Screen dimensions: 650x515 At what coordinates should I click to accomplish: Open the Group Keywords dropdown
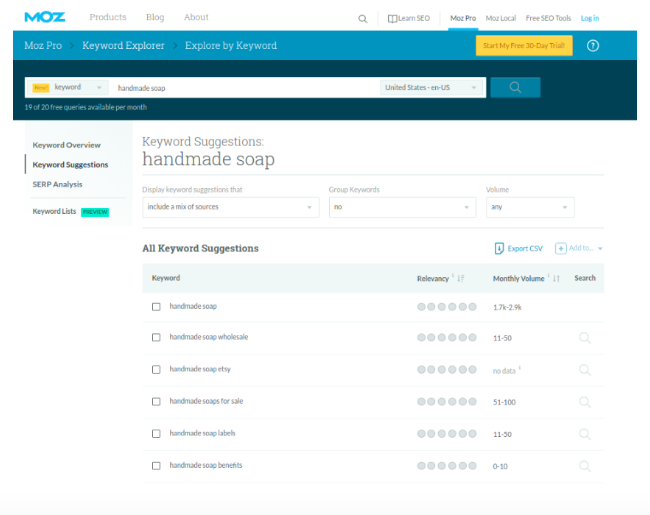403,207
